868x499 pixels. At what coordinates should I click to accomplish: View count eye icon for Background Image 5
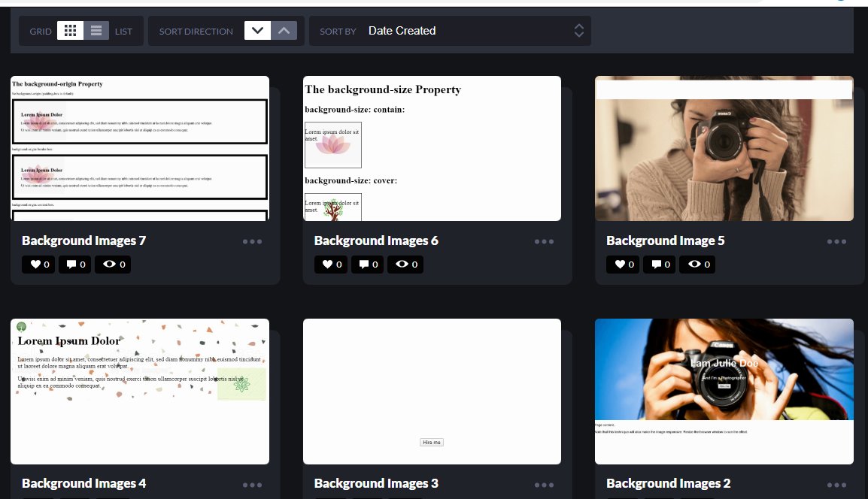tap(697, 265)
